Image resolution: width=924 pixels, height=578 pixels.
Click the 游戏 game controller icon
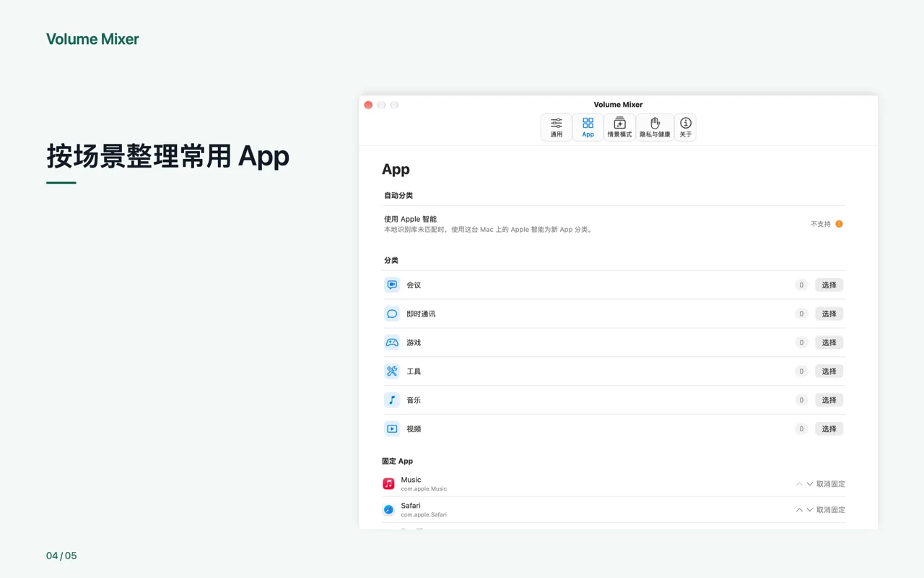pyautogui.click(x=392, y=342)
